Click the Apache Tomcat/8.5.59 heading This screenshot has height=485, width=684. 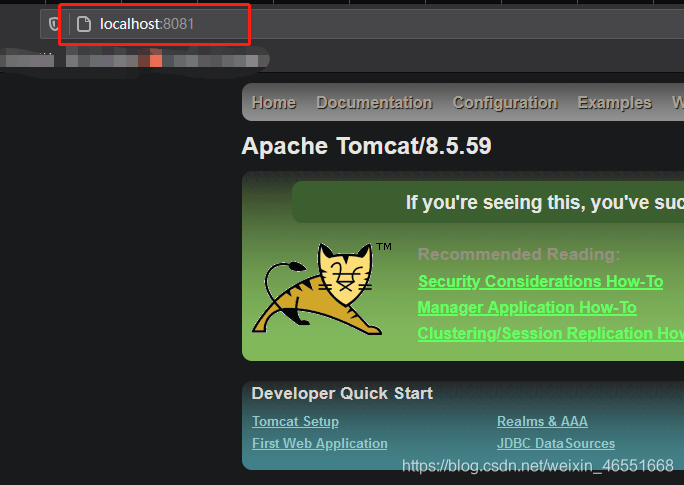pos(366,146)
